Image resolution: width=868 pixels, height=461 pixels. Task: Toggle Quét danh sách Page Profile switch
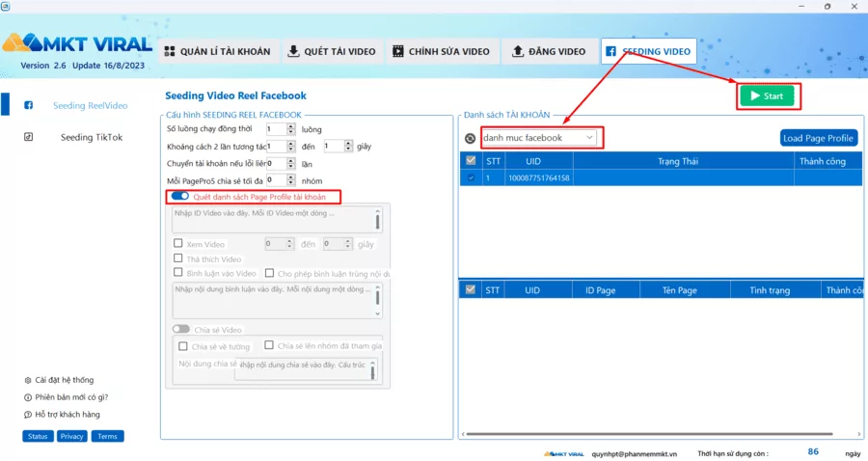(x=180, y=196)
